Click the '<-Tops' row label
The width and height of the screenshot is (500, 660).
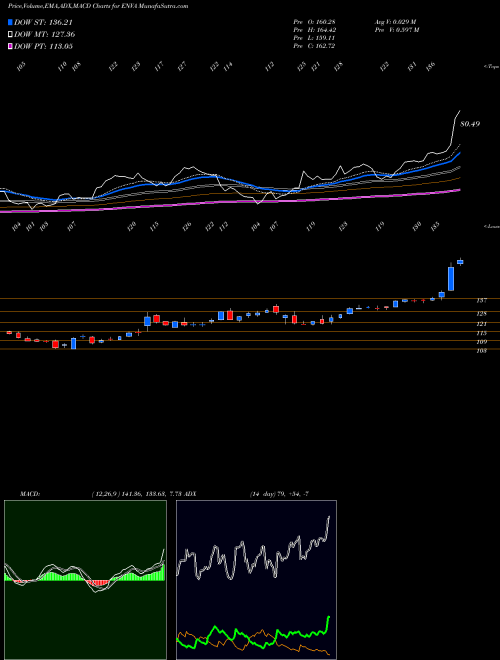click(491, 67)
